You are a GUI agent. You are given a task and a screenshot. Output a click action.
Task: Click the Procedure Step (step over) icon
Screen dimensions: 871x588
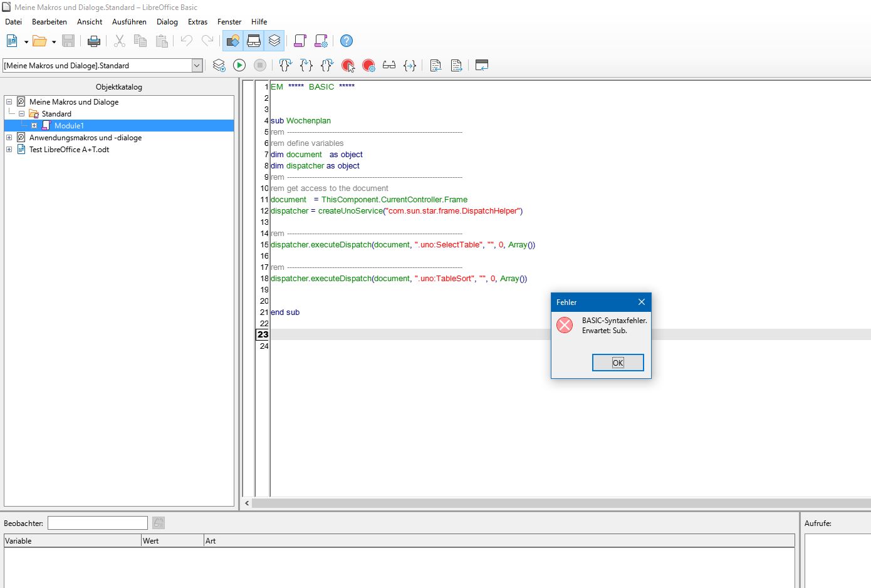tap(286, 65)
